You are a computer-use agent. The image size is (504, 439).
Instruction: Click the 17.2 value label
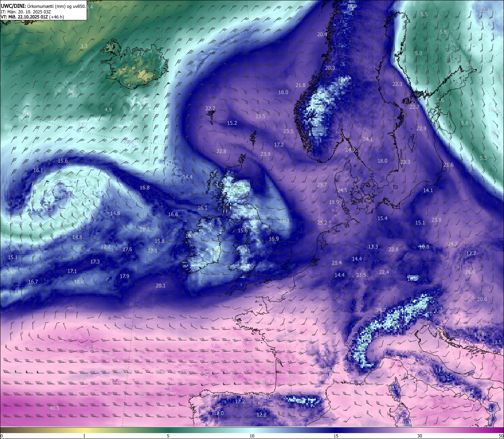coord(279,145)
